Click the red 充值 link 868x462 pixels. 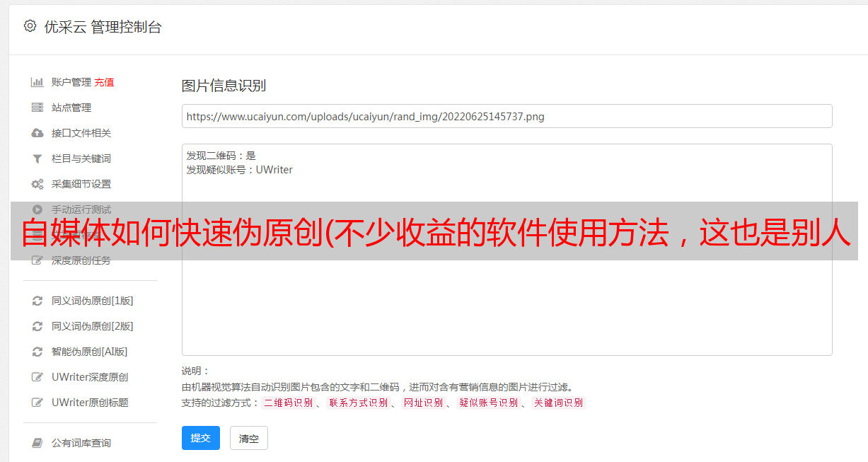(x=104, y=82)
